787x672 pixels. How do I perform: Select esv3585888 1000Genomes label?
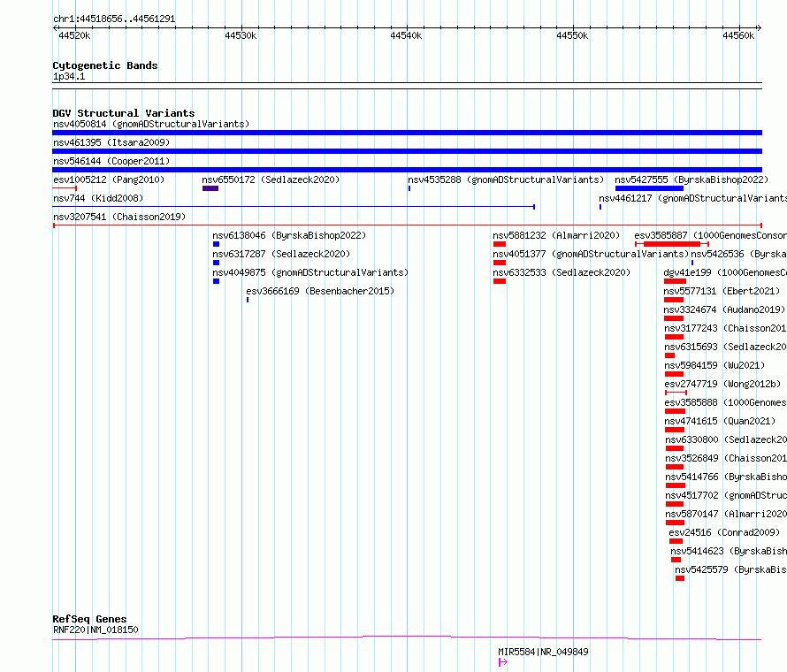click(x=725, y=402)
